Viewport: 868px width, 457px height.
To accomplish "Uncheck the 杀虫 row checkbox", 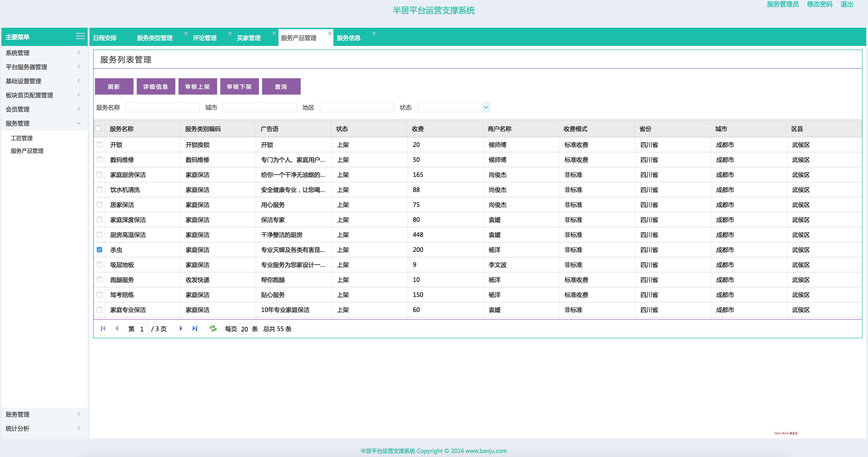I will pos(99,250).
